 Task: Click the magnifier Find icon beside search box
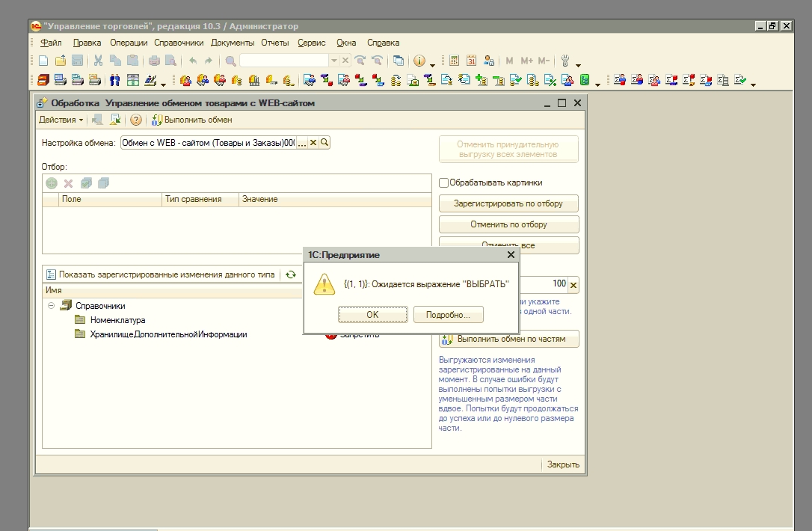pos(230,61)
